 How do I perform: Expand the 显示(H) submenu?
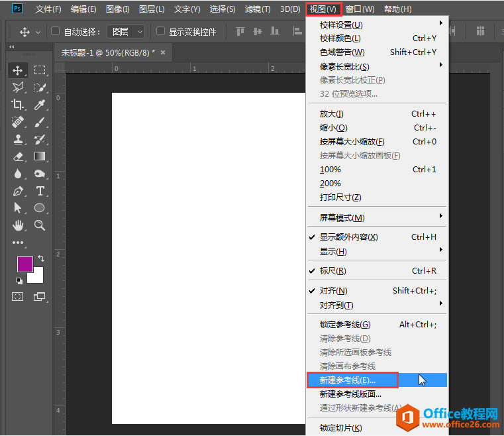pos(377,251)
